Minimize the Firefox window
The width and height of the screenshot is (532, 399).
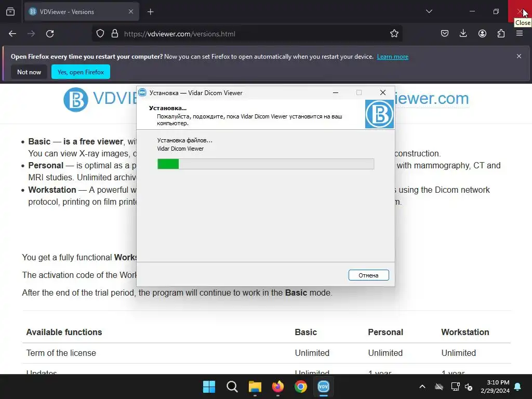472,11
